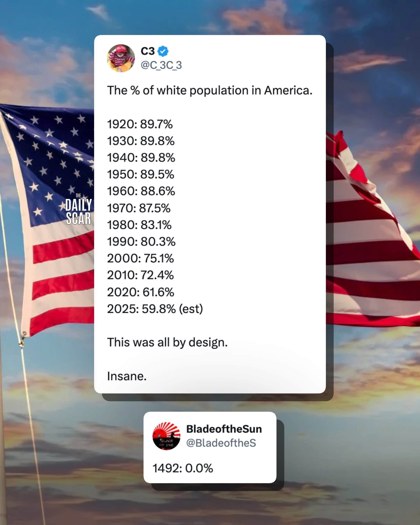Click the @BladeoftheS handle
The image size is (420, 525).
(221, 443)
